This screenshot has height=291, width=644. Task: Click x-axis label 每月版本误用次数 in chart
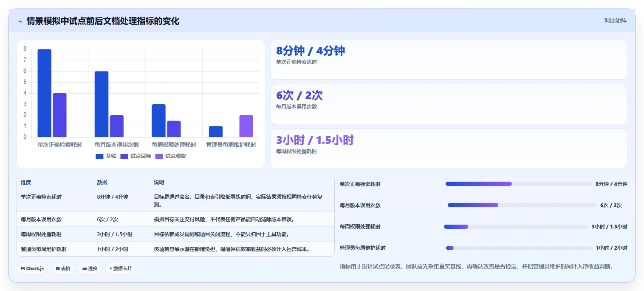coord(117,145)
